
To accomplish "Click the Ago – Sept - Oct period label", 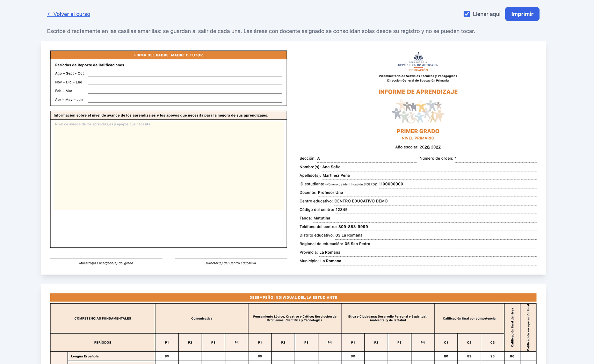I will coord(70,73).
